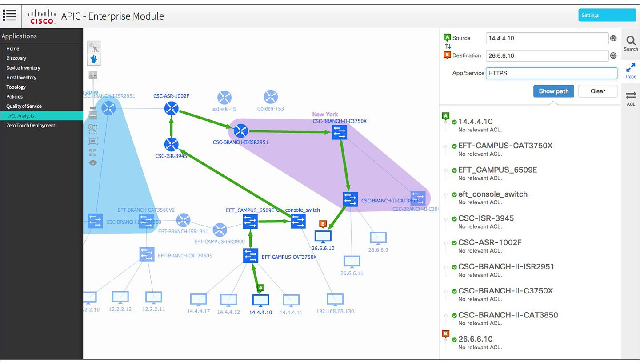This screenshot has width=640, height=364.
Task: Focus the Destination IP input field
Action: tap(547, 55)
